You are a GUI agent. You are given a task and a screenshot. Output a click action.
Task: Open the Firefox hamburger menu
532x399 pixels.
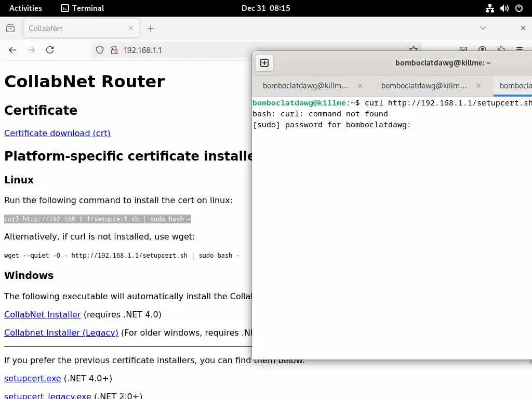click(x=519, y=49)
